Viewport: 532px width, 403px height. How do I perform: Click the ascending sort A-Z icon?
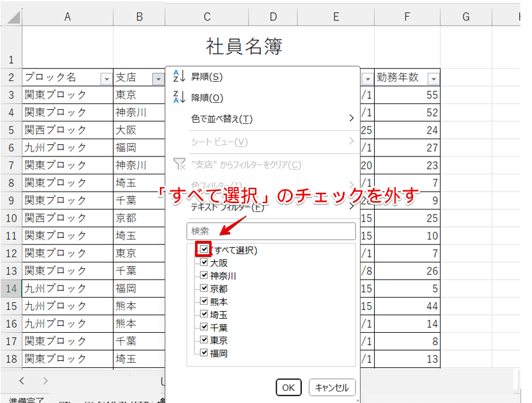[179, 76]
